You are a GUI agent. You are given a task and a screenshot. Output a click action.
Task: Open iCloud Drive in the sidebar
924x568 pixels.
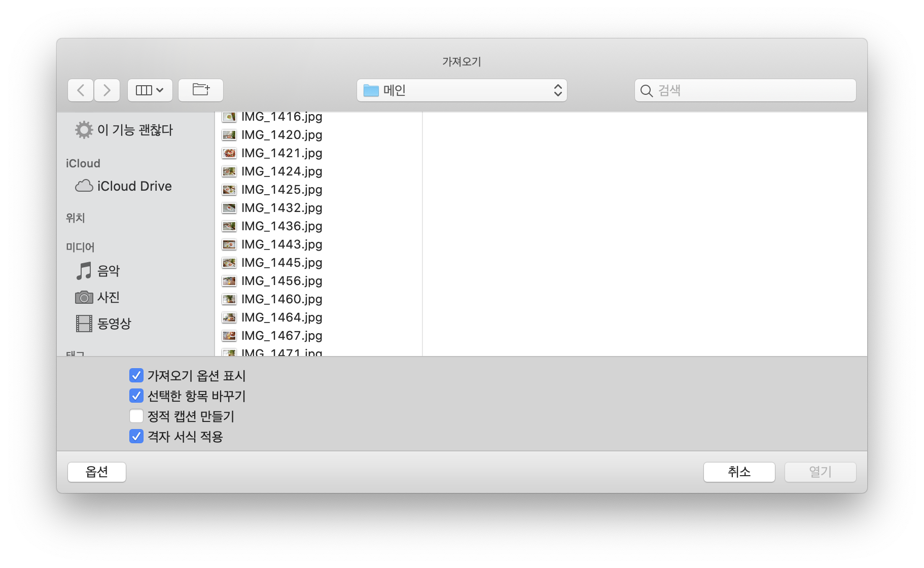tap(134, 186)
